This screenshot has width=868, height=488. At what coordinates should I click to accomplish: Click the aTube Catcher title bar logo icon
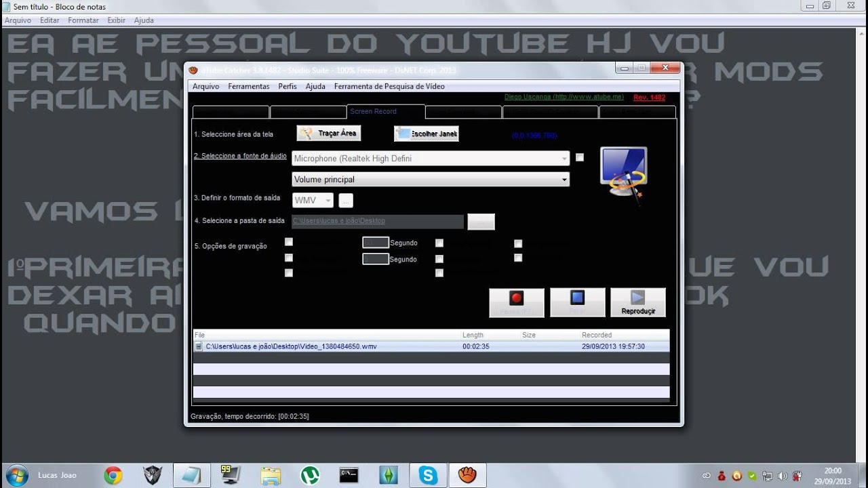pyautogui.click(x=193, y=70)
